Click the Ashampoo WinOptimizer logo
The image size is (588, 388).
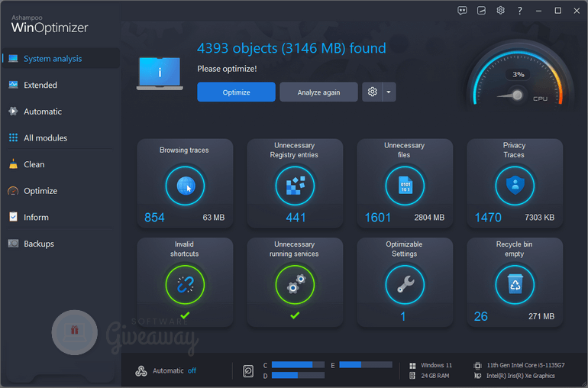[x=50, y=24]
